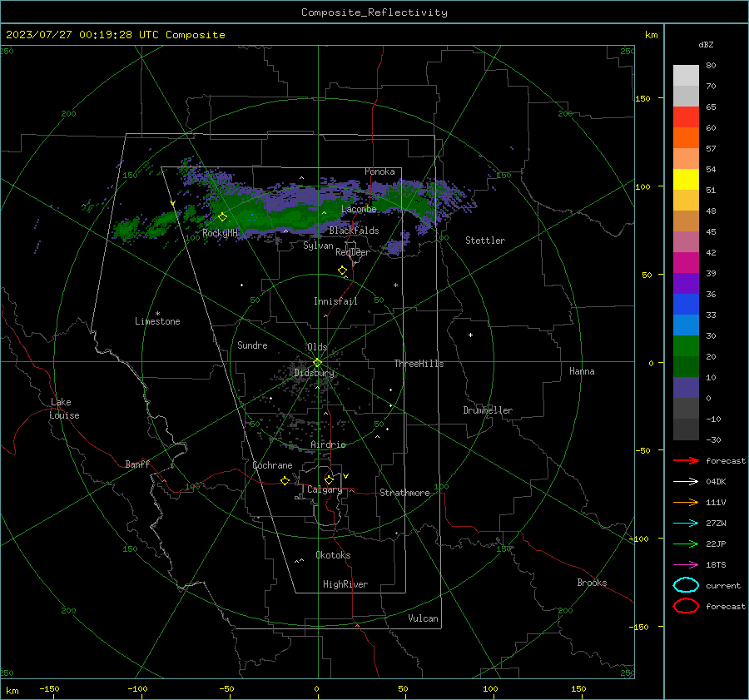749x700 pixels.
Task: Click the green 22JP arrow legend icon
Action: [686, 544]
